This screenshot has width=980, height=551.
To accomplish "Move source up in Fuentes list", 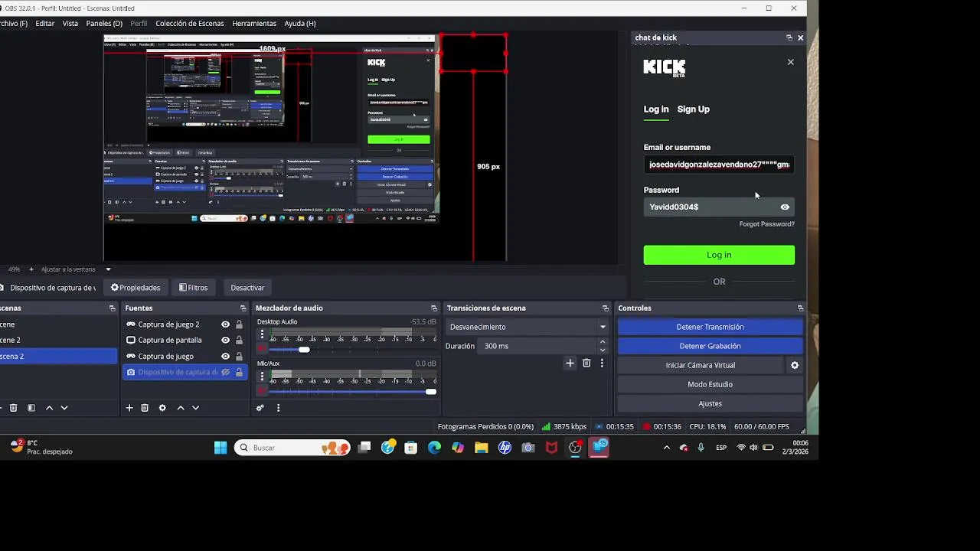I will (x=181, y=408).
